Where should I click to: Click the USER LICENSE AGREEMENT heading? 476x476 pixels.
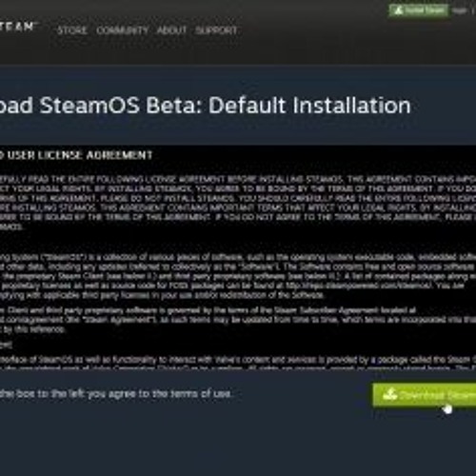[x=76, y=155]
